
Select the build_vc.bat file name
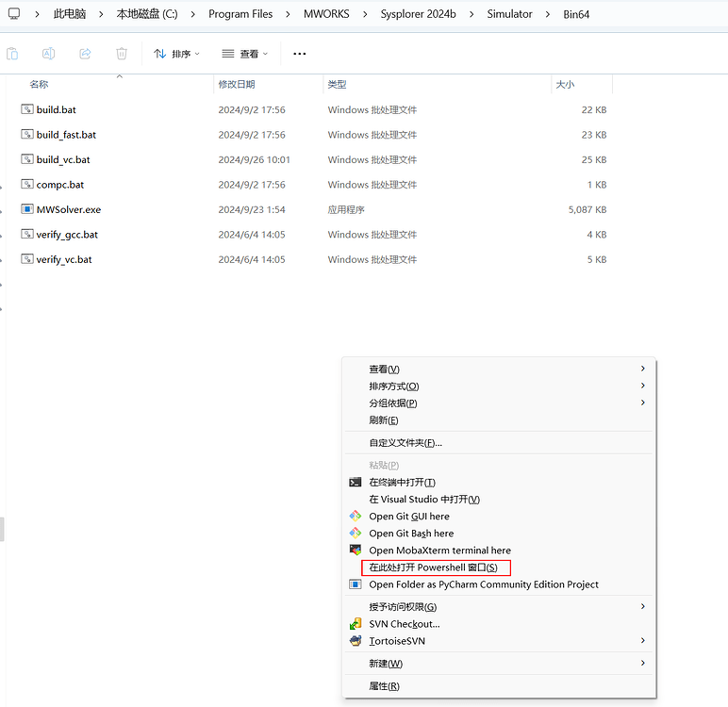(x=63, y=159)
